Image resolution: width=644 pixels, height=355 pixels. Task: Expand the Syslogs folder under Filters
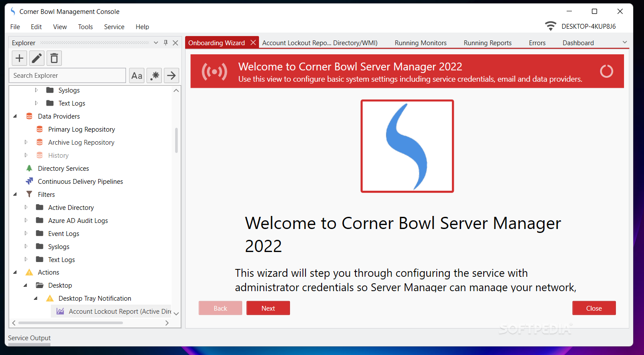(26, 247)
